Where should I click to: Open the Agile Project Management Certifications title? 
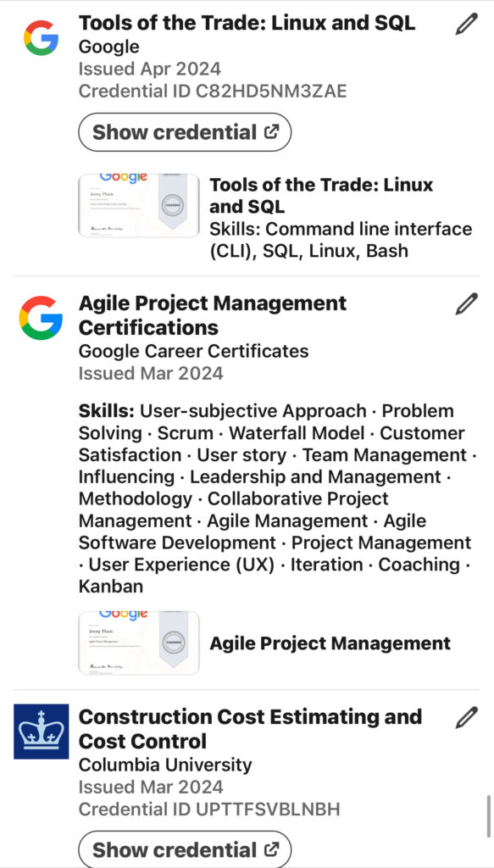click(213, 315)
